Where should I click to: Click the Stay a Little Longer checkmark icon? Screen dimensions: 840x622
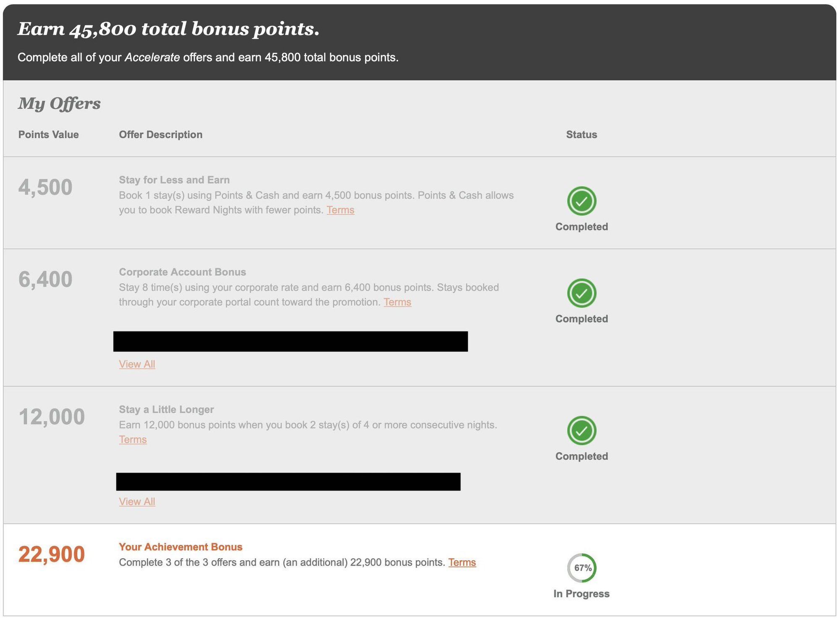point(581,430)
